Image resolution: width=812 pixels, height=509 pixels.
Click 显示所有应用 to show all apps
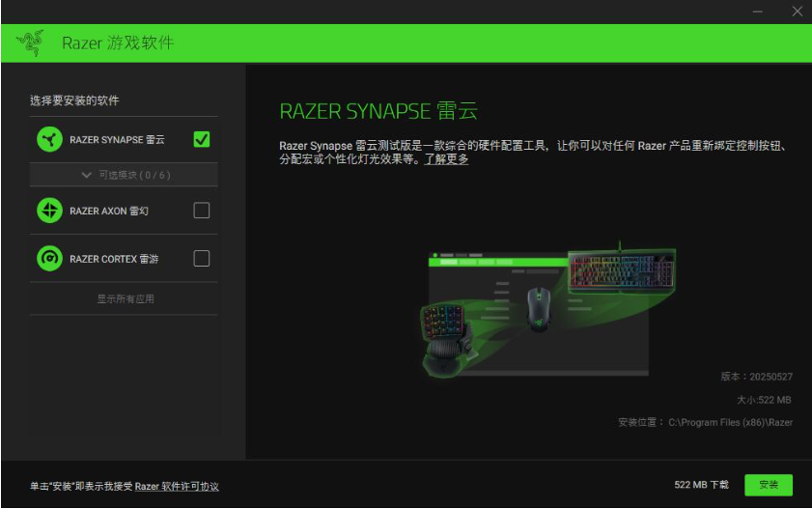coord(126,298)
